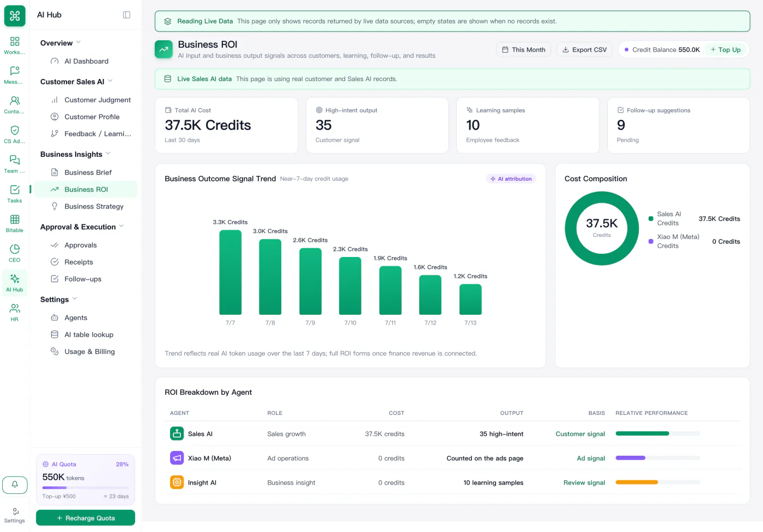This screenshot has height=532, width=763.
Task: Collapse the Customer Sales AI section
Action: 76,82
